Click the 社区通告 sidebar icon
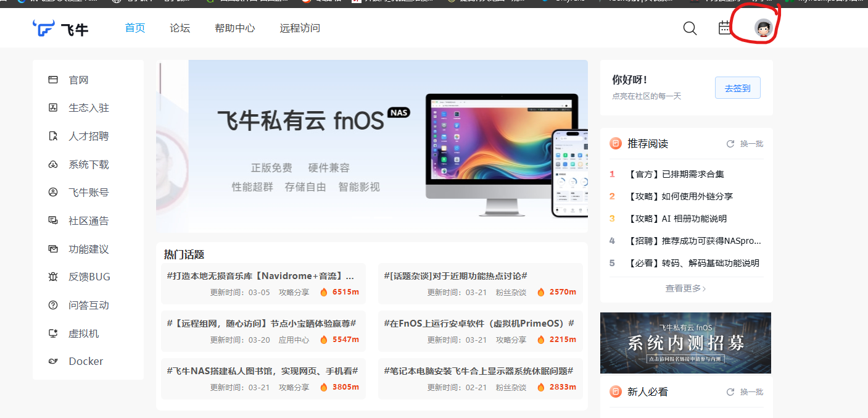The height and width of the screenshot is (418, 868). pyautogui.click(x=53, y=220)
